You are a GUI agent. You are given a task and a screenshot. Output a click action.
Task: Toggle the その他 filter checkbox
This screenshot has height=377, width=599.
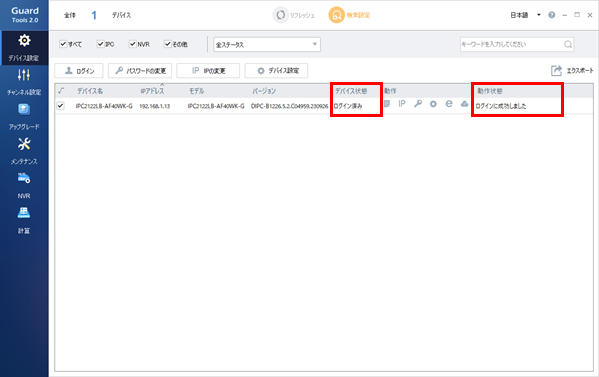pyautogui.click(x=168, y=44)
